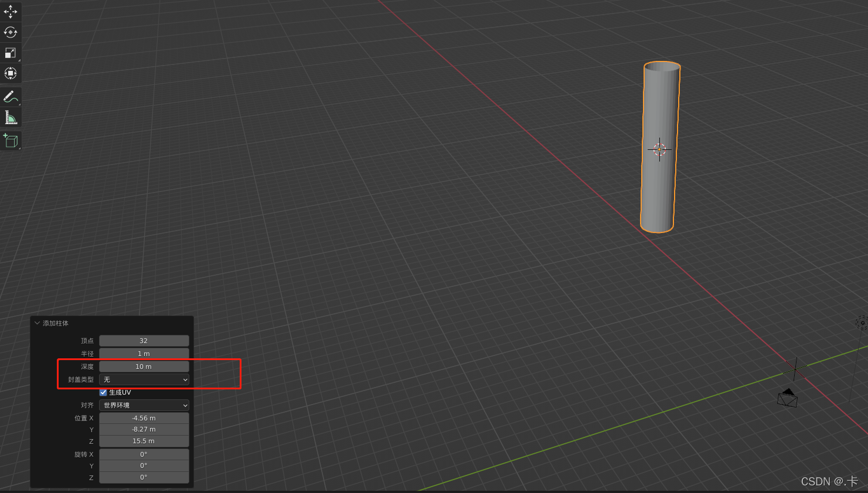Select the Transform tool
Image resolution: width=868 pixels, height=493 pixels.
pyautogui.click(x=11, y=73)
